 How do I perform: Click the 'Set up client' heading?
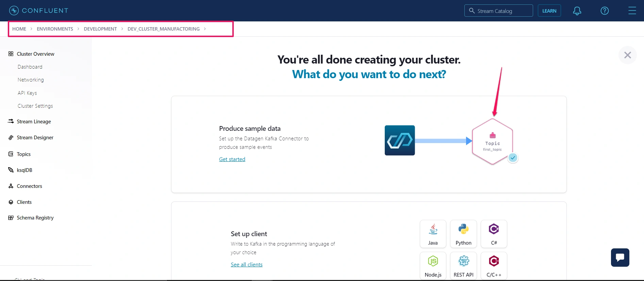249,234
